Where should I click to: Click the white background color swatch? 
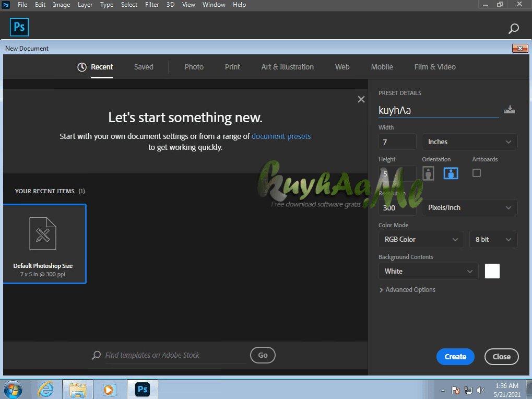(x=492, y=271)
